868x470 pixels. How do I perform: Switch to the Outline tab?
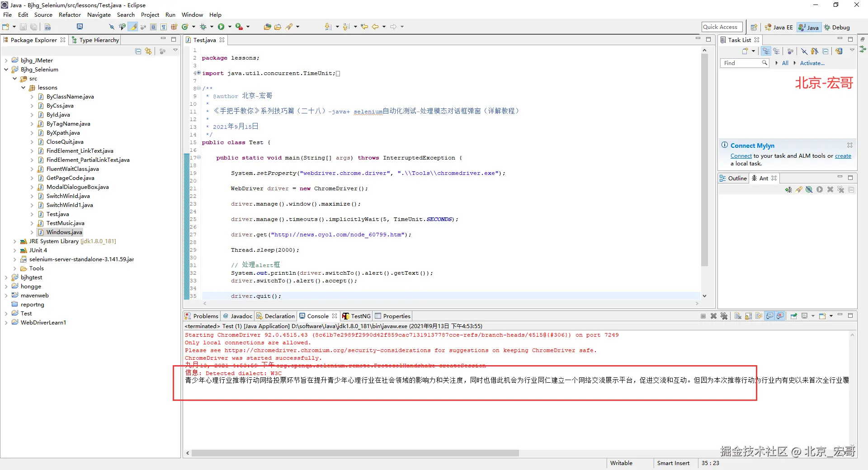(733, 178)
